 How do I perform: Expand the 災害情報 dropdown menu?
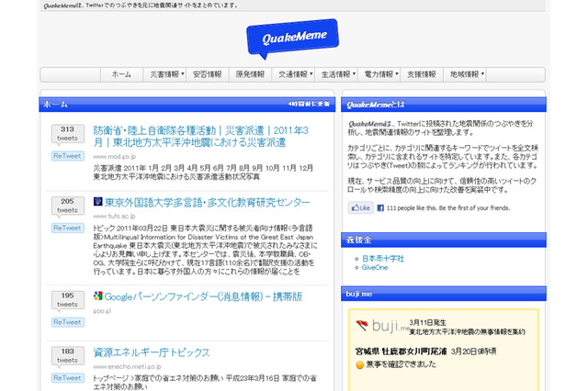click(x=165, y=74)
